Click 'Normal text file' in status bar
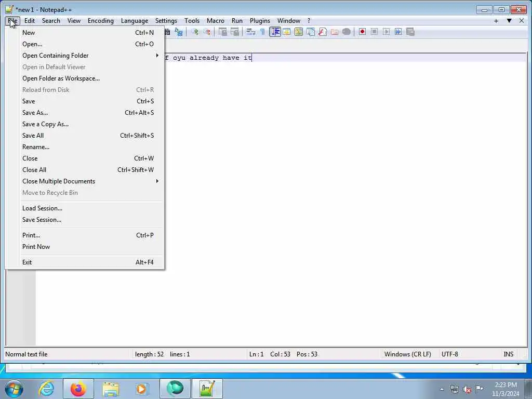Screen dimensions: 532x399 [26, 354]
